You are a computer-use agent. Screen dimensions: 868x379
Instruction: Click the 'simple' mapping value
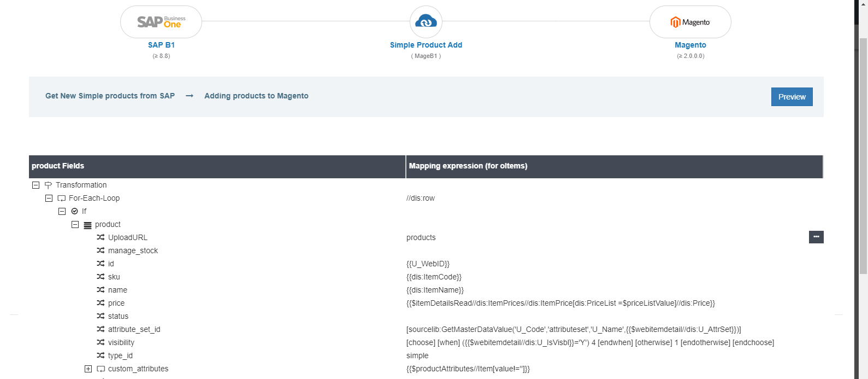click(417, 355)
